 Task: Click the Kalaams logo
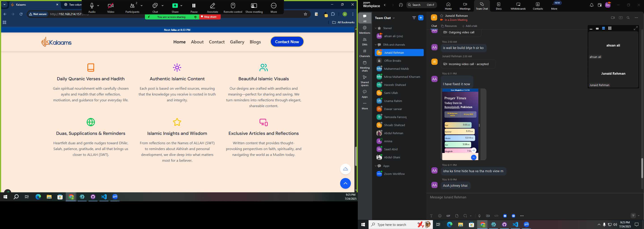(x=57, y=42)
